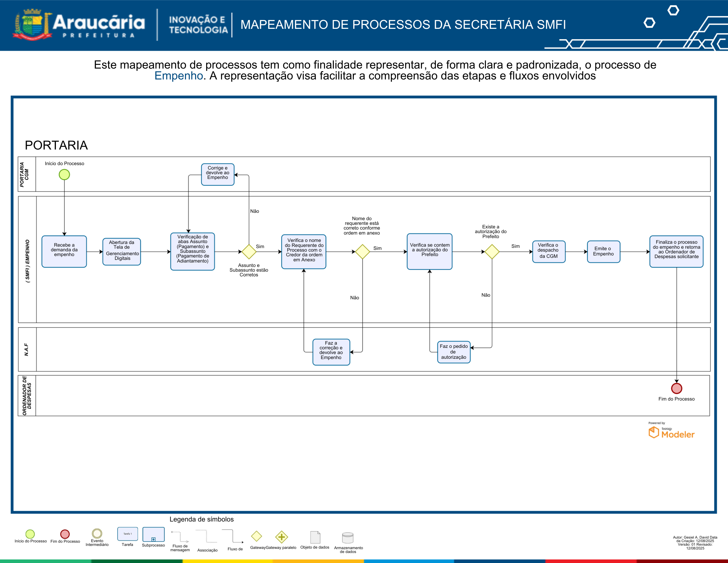Click the legend's plain Gateway diamond icon

[x=256, y=536]
